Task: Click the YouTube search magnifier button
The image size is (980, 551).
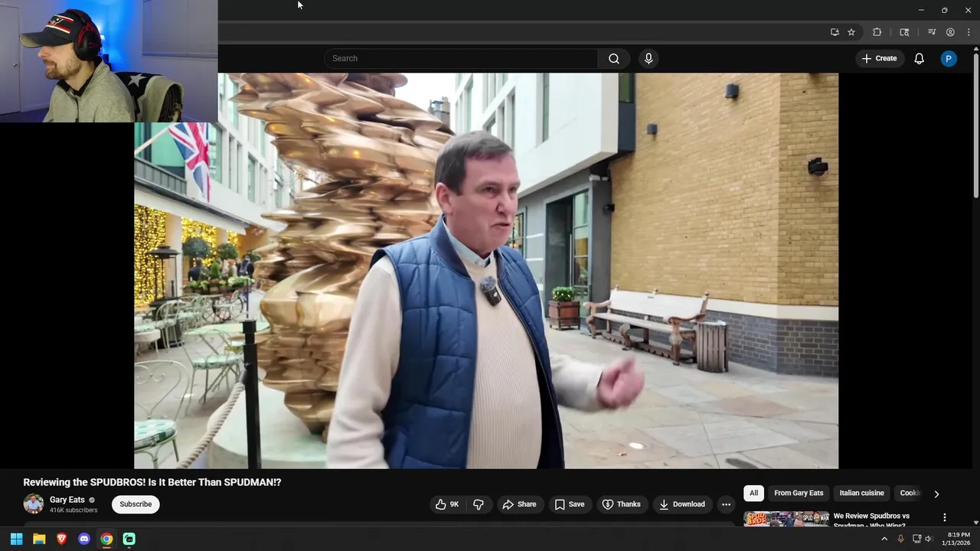Action: click(x=614, y=59)
